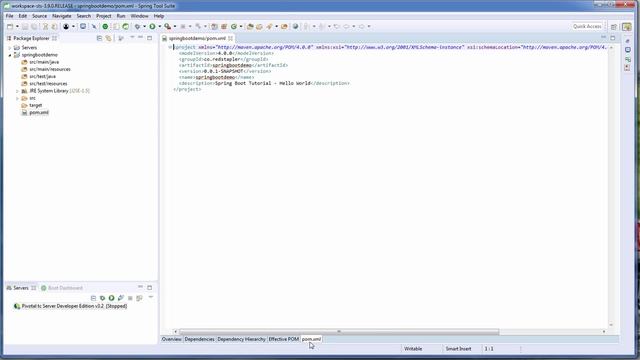This screenshot has width=640, height=360.
Task: Click the Open Perspective icon
Action: point(614,27)
